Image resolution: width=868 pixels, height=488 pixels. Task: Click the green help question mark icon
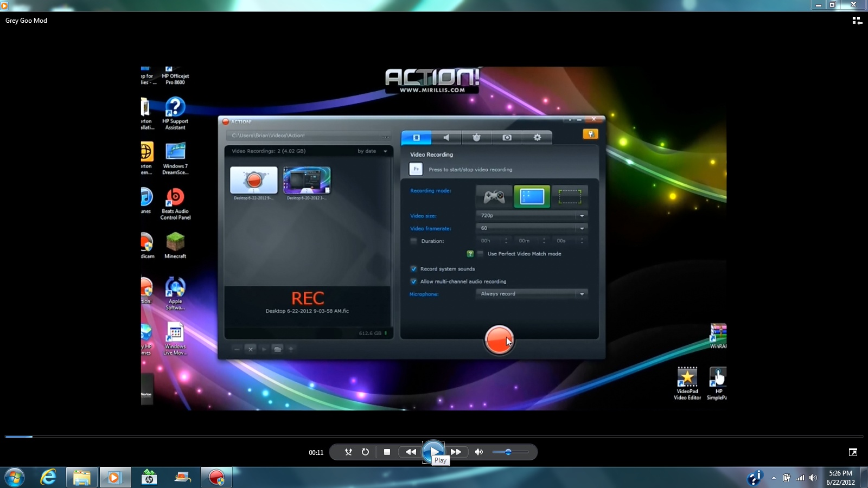[470, 254]
